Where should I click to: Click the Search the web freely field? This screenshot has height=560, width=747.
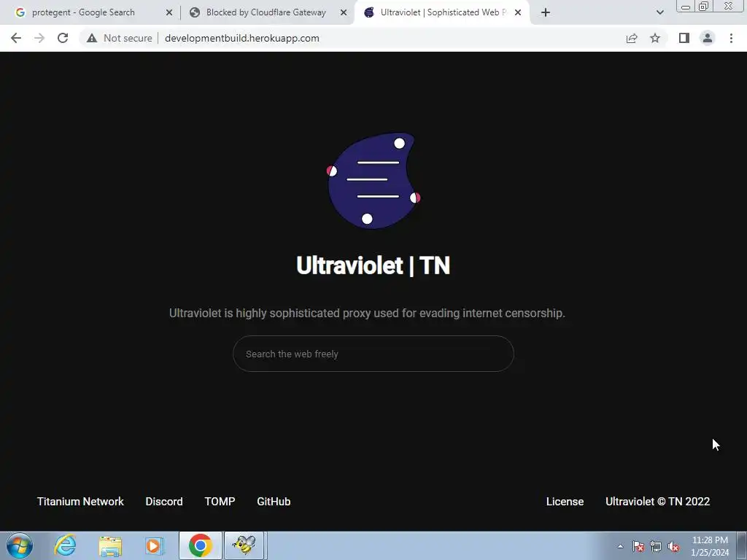[x=373, y=354]
